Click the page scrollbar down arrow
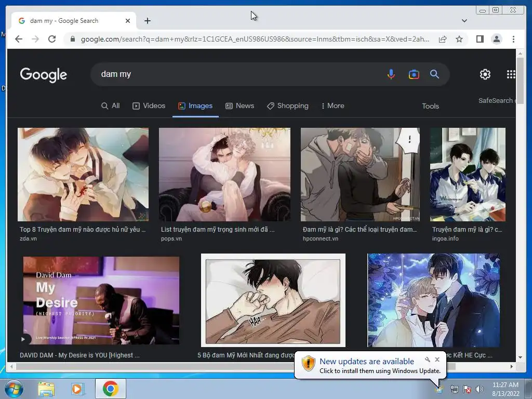This screenshot has width=532, height=399. 520,357
